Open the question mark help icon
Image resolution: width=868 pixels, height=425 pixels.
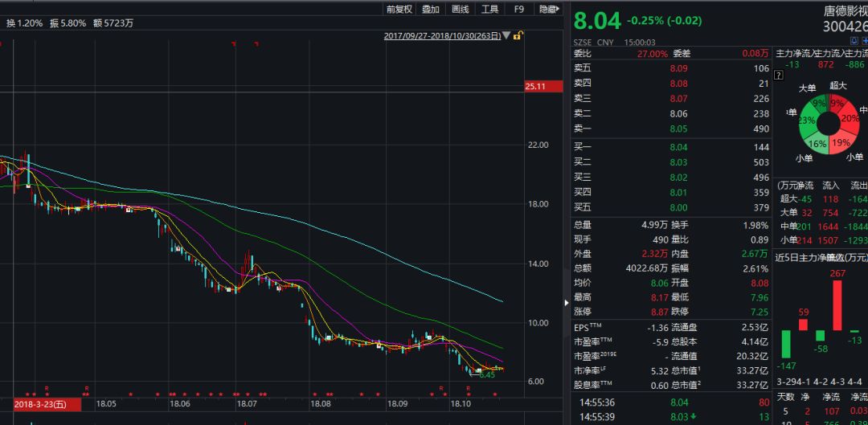point(778,76)
